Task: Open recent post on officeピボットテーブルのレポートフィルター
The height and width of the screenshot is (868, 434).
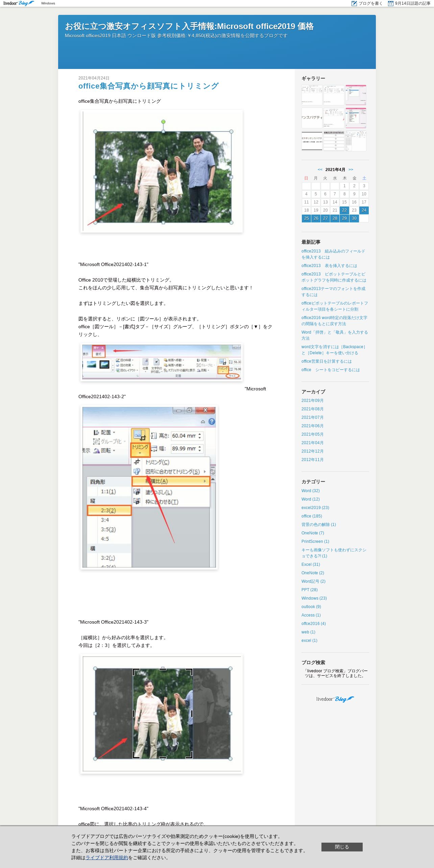Action: [335, 306]
